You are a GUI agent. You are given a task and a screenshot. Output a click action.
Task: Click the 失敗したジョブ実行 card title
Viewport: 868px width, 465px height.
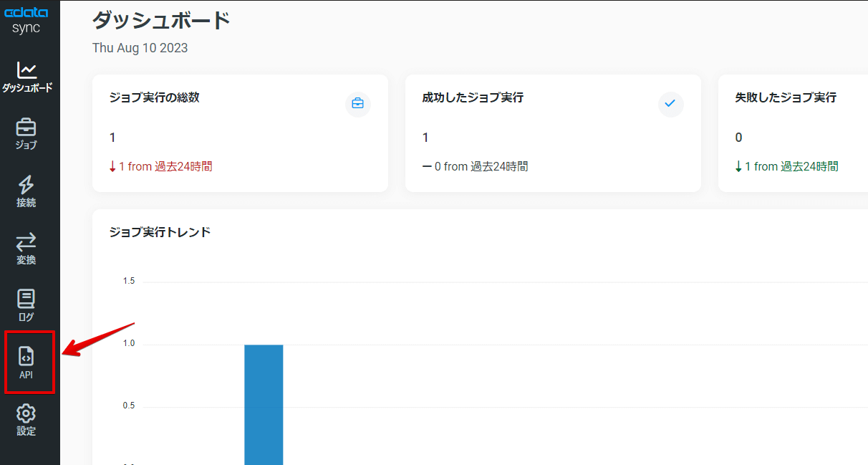[x=786, y=97]
